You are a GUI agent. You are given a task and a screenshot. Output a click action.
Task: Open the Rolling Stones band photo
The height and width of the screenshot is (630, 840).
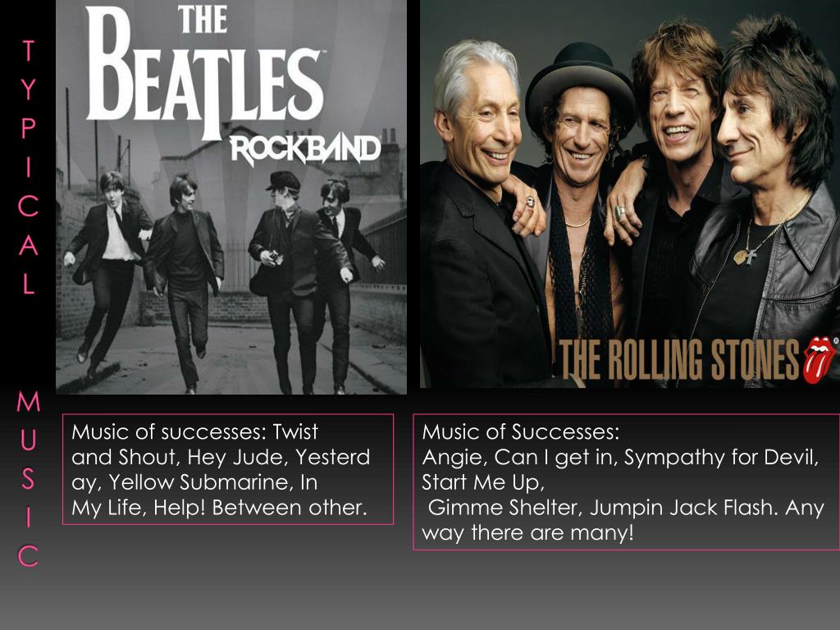click(629, 194)
